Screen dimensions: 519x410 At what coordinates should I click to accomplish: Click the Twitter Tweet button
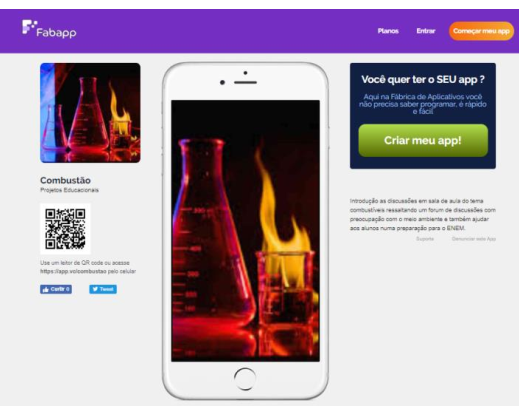(103, 289)
